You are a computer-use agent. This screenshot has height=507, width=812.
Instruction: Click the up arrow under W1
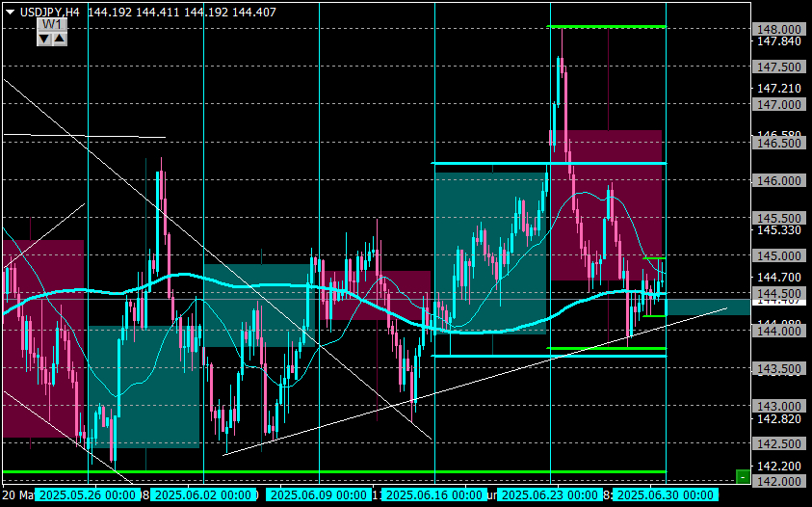(60, 39)
